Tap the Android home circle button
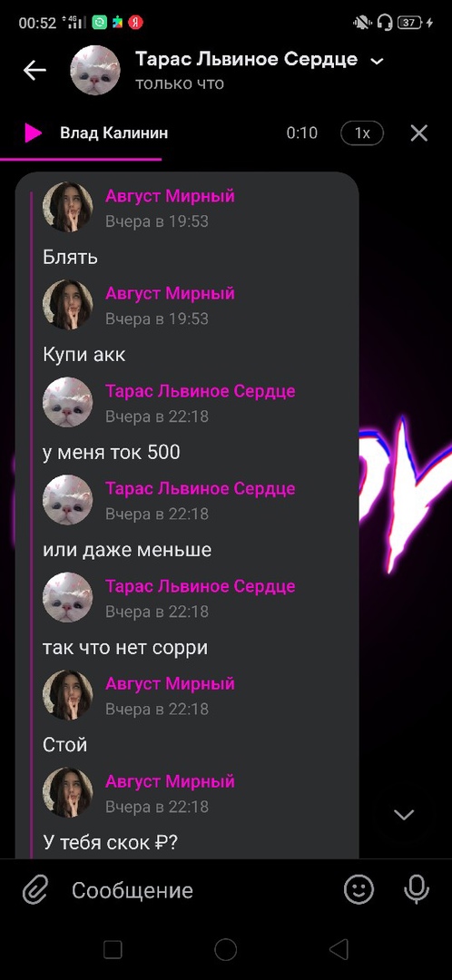Viewport: 452px width, 980px height. (226, 949)
